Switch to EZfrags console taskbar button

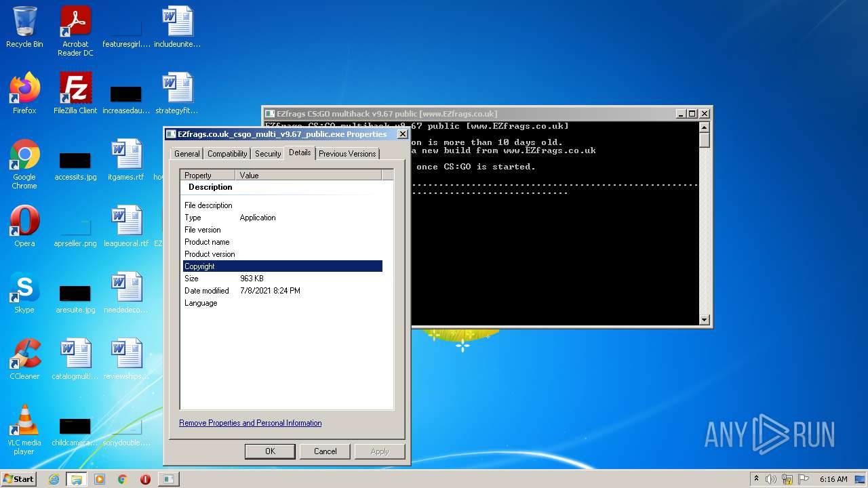click(168, 479)
